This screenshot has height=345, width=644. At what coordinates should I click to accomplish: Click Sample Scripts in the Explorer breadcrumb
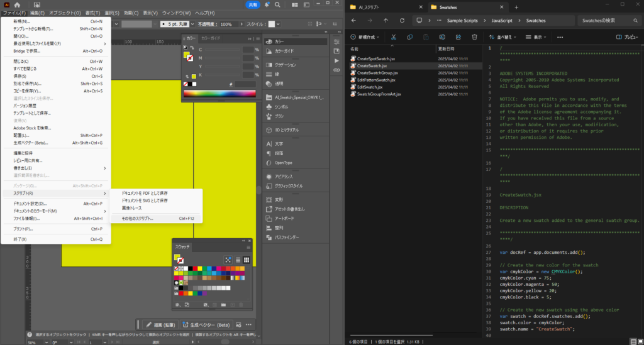point(462,21)
